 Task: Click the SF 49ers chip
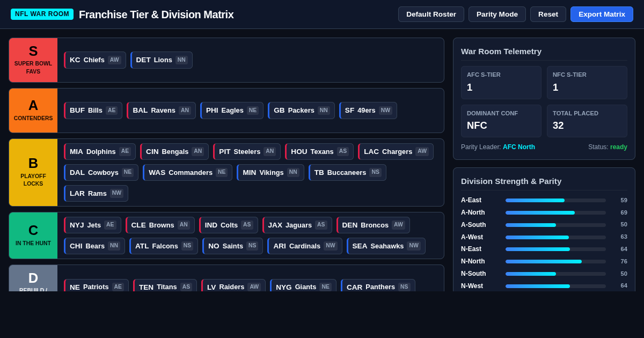[x=368, y=111]
